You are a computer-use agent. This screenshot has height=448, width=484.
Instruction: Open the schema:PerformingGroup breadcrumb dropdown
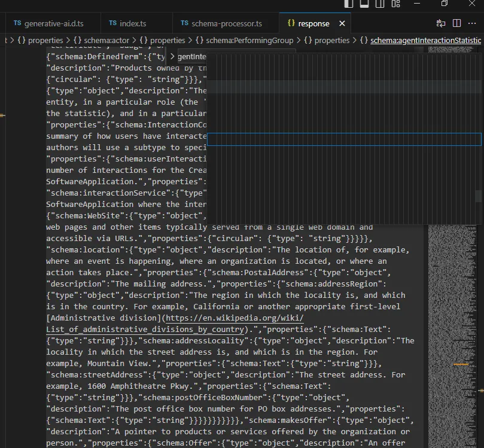coord(249,41)
